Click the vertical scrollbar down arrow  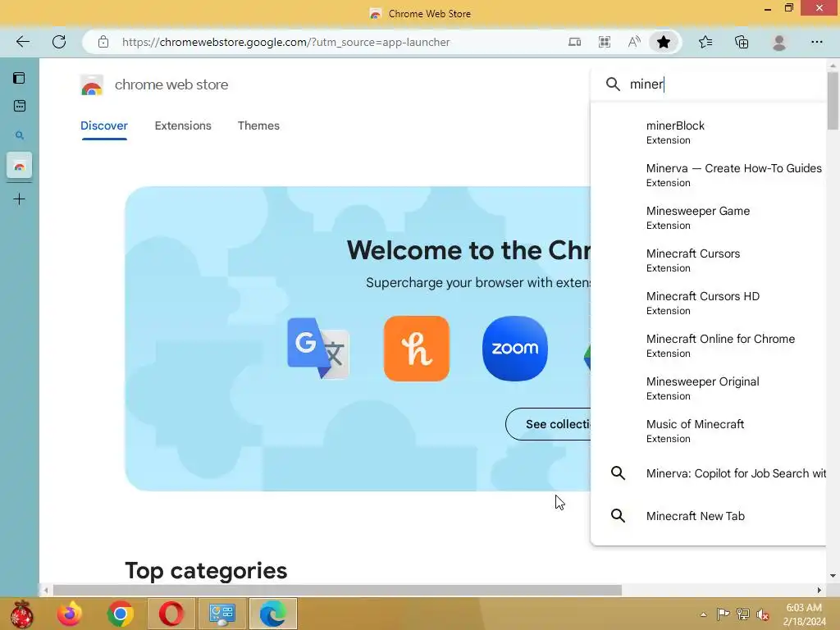click(x=833, y=576)
